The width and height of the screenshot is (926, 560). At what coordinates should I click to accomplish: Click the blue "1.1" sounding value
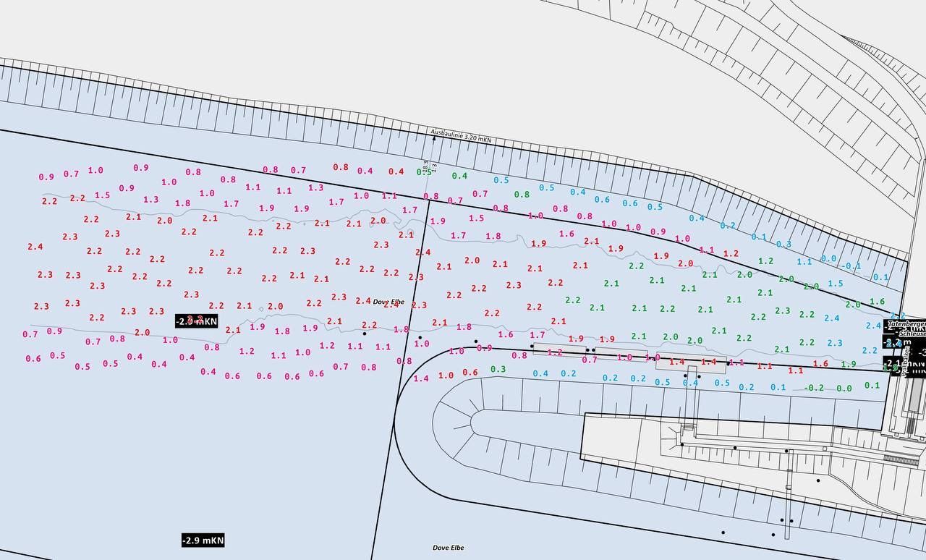pyautogui.click(x=804, y=262)
